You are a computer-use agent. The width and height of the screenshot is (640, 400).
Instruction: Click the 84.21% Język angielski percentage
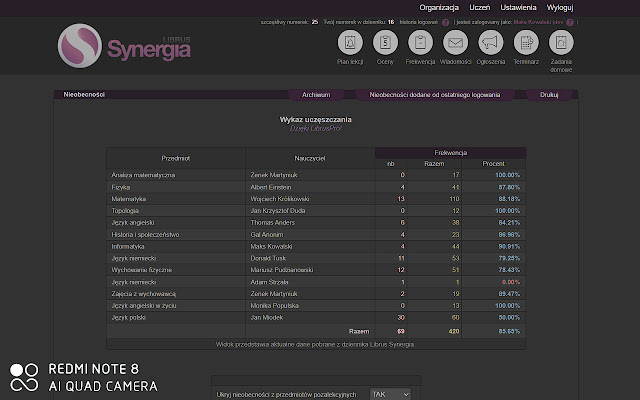tap(509, 223)
